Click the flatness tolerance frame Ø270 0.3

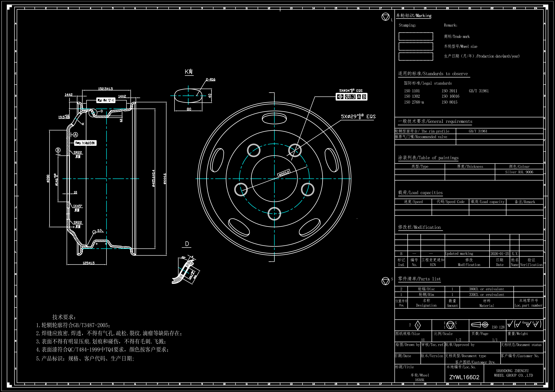pos(85,143)
